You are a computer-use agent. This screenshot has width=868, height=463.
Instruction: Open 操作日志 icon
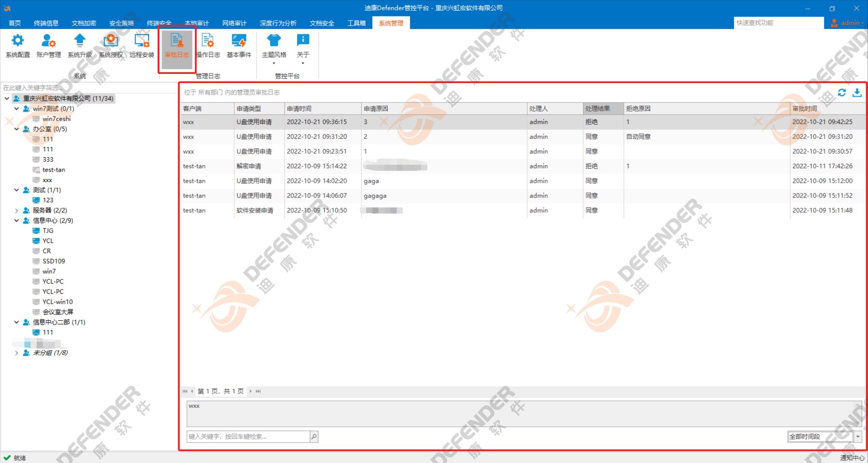208,41
